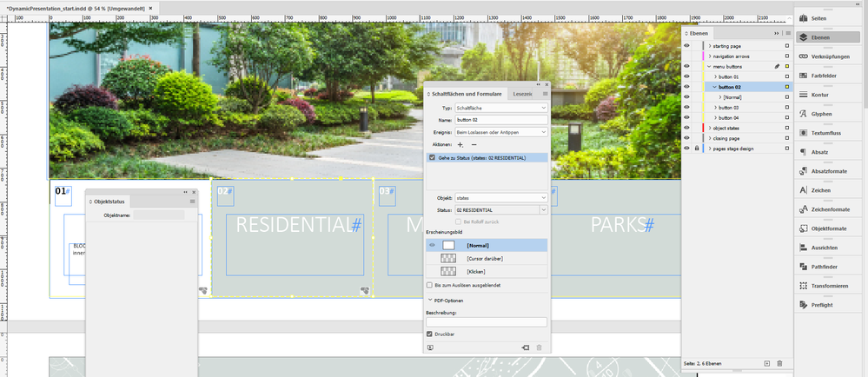Viewport: 868px width, 377px height.
Task: Open Objektstatus panel flyout menu
Action: (192, 202)
